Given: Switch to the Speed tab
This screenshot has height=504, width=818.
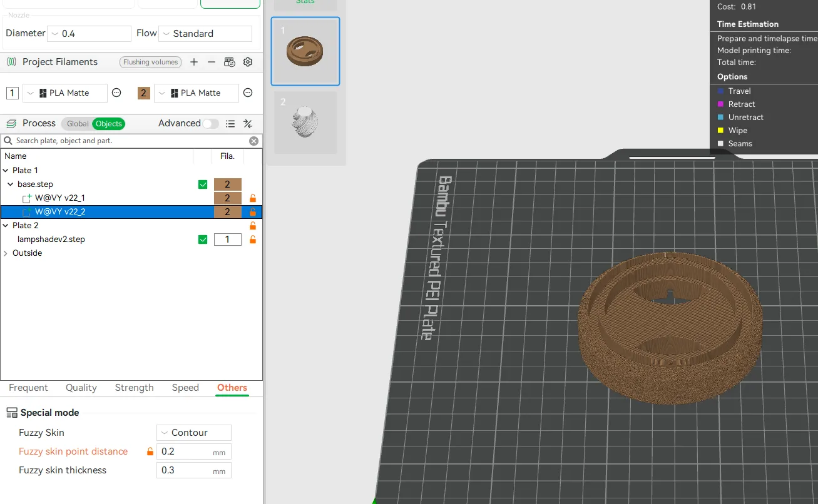Looking at the screenshot, I should [185, 388].
